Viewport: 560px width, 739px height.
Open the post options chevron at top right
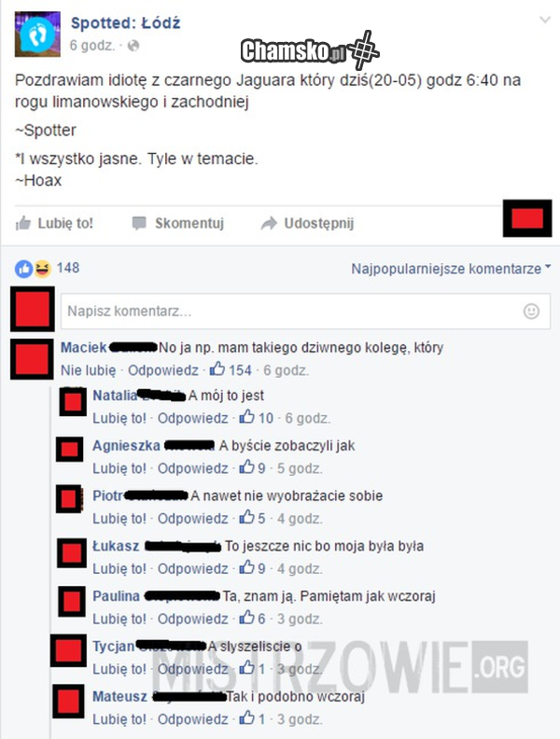coord(545,20)
